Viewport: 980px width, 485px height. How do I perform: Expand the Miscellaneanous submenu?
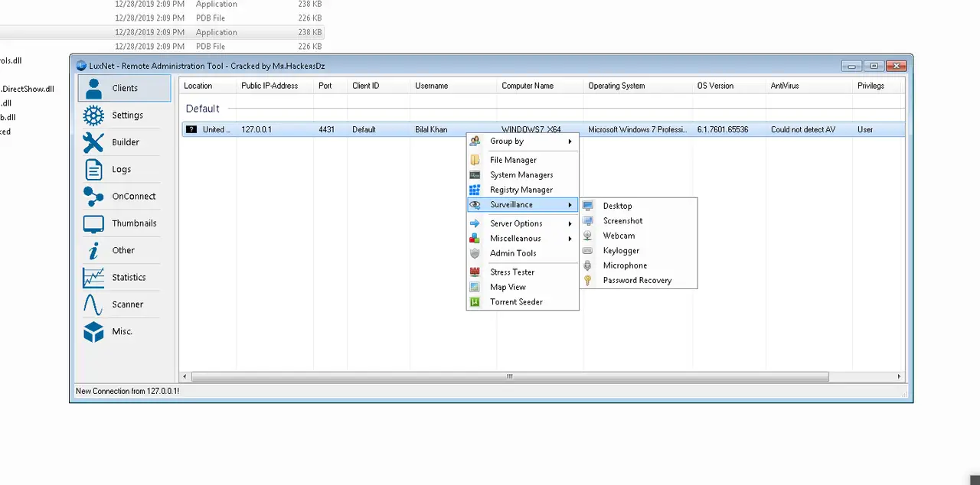[x=514, y=238]
